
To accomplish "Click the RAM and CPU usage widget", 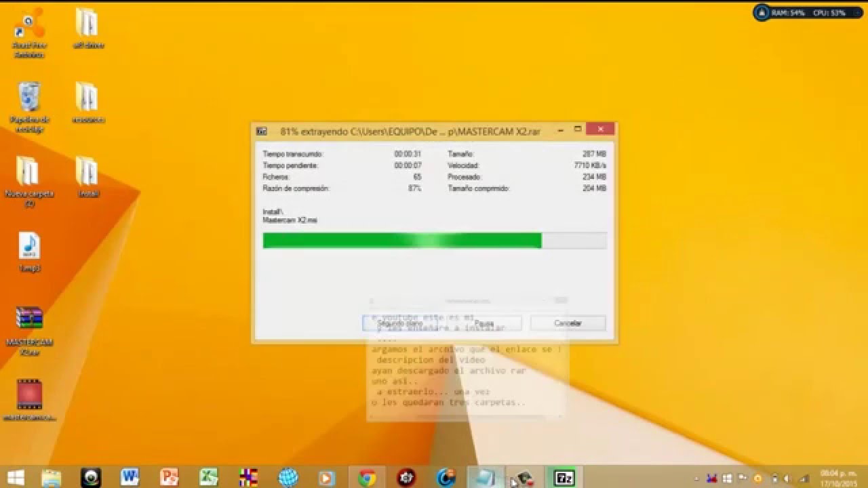I will pyautogui.click(x=808, y=12).
